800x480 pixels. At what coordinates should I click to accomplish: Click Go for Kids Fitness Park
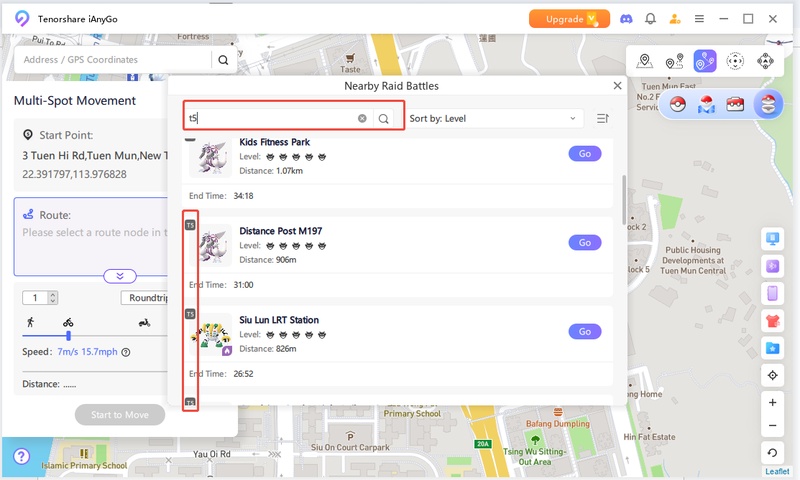[x=585, y=154]
